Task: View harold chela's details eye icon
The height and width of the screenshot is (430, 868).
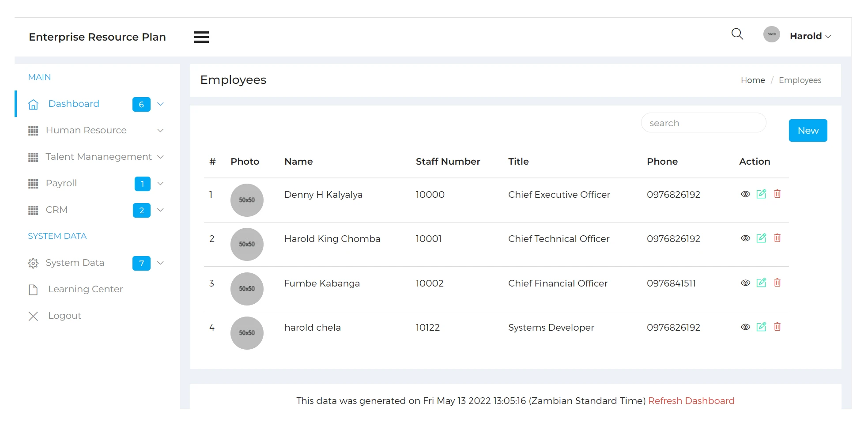Action: pos(745,327)
